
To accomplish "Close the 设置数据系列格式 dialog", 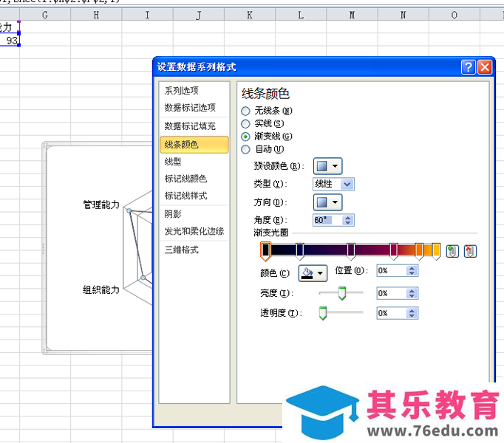I will click(485, 67).
